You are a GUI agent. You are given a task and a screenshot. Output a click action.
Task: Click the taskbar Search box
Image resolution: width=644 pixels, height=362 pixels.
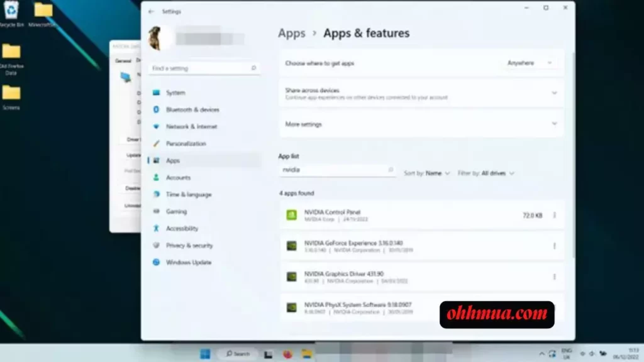click(238, 354)
